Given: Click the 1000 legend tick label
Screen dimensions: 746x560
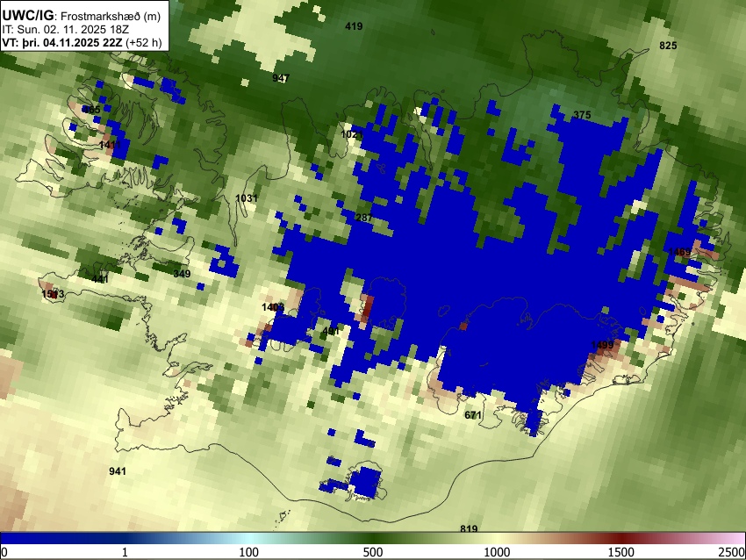Looking at the screenshot, I should [497, 552].
